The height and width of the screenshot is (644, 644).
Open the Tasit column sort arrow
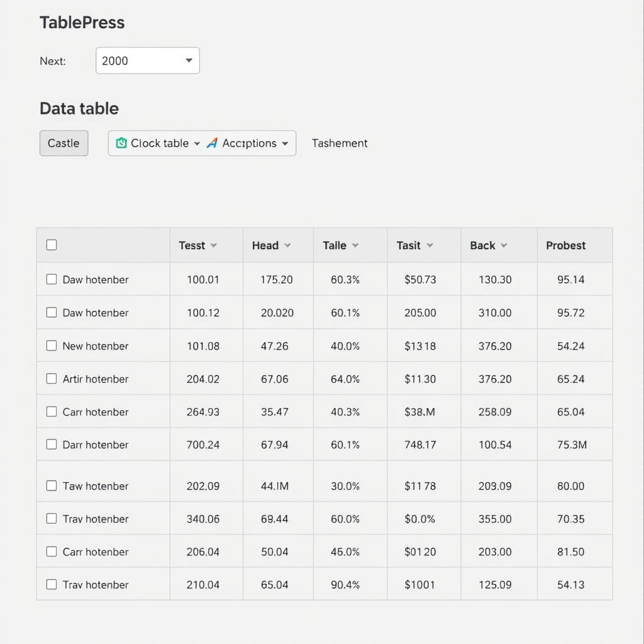coord(430,245)
